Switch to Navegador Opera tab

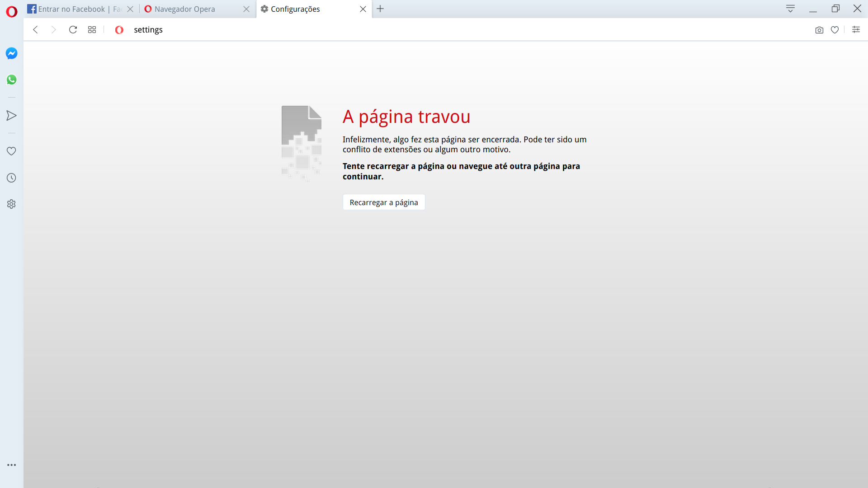[185, 9]
